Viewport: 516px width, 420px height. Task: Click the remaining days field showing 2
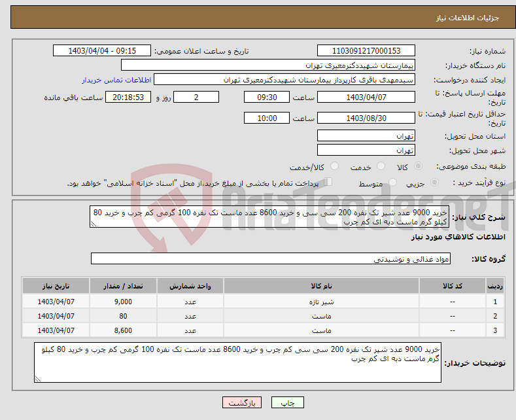click(196, 97)
